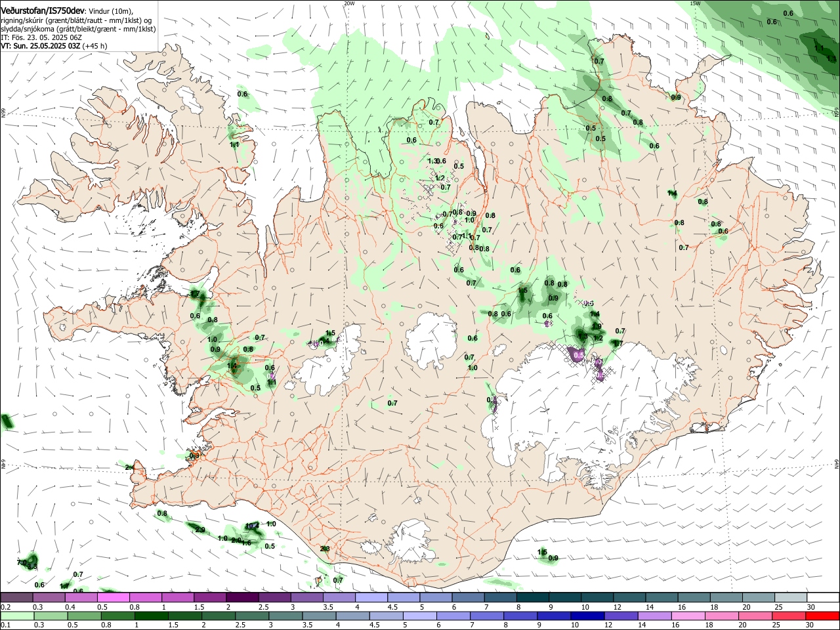Click the bright pink 0.5 swatch in upper legend row

click(113, 598)
